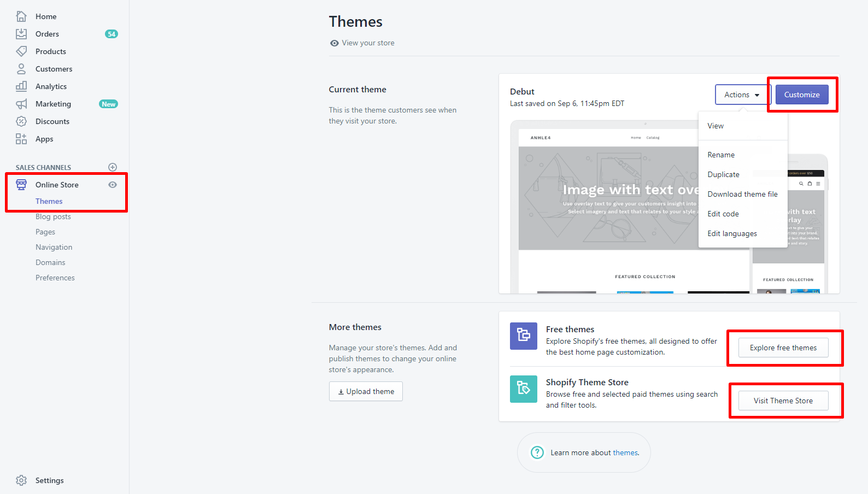Choose Rename in the Actions menu
The width and height of the screenshot is (868, 494).
[743, 155]
